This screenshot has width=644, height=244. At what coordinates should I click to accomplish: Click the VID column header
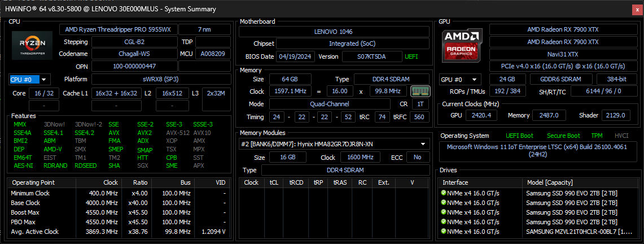[x=213, y=182]
